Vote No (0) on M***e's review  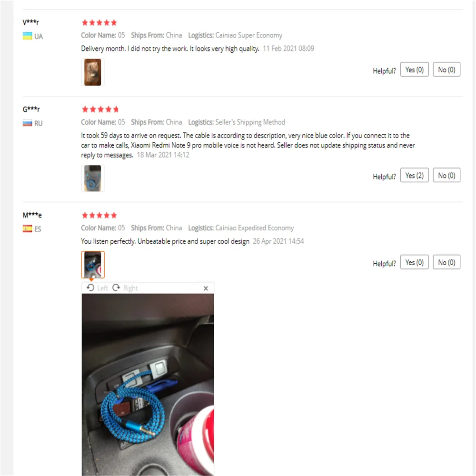446,262
